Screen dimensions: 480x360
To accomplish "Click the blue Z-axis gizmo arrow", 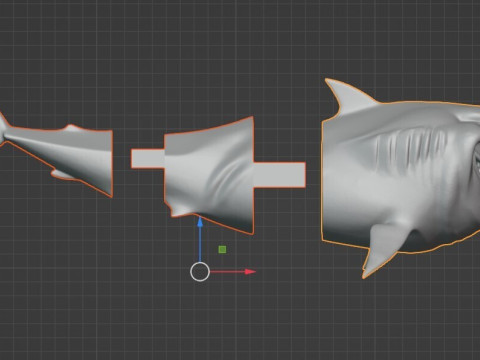I will [x=200, y=239].
